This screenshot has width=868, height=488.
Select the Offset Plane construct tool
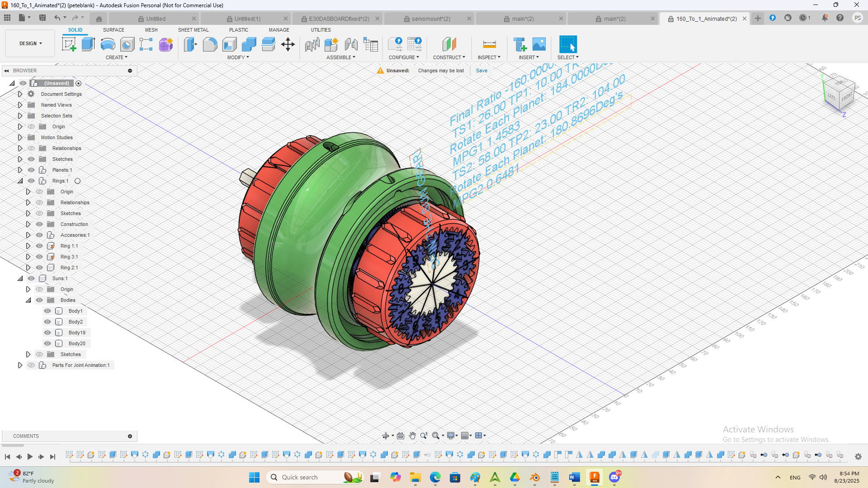[x=449, y=44]
